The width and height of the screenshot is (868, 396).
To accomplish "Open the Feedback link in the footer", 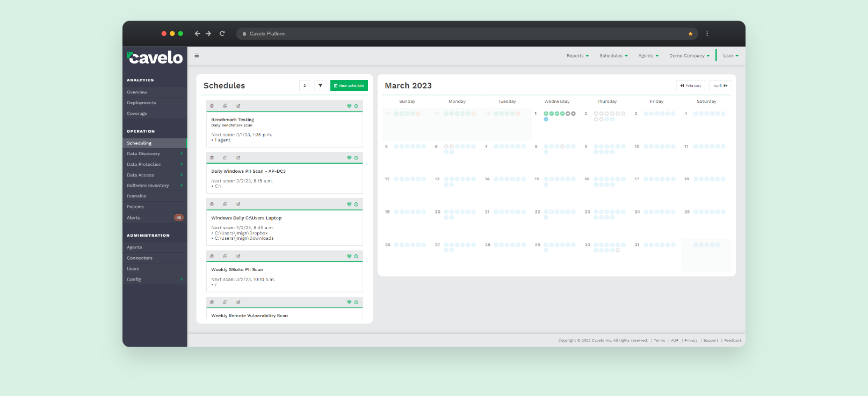I will pos(733,341).
